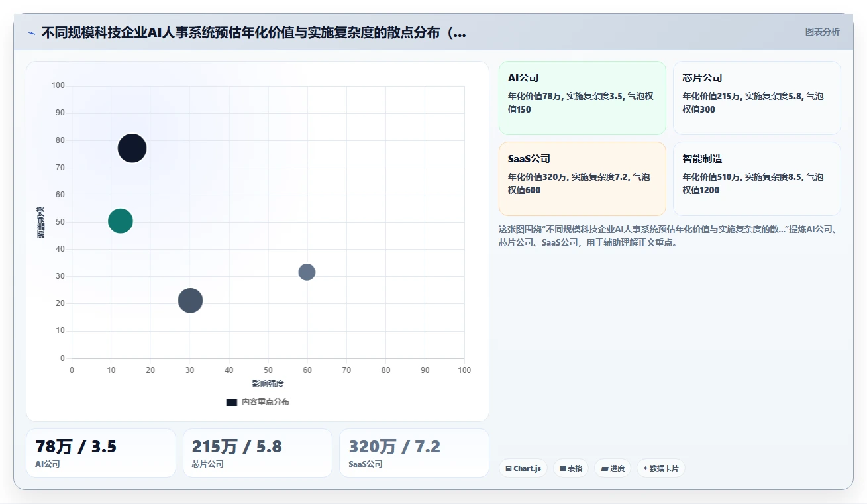
Task: Open the AI公司 info card
Action: 582,98
